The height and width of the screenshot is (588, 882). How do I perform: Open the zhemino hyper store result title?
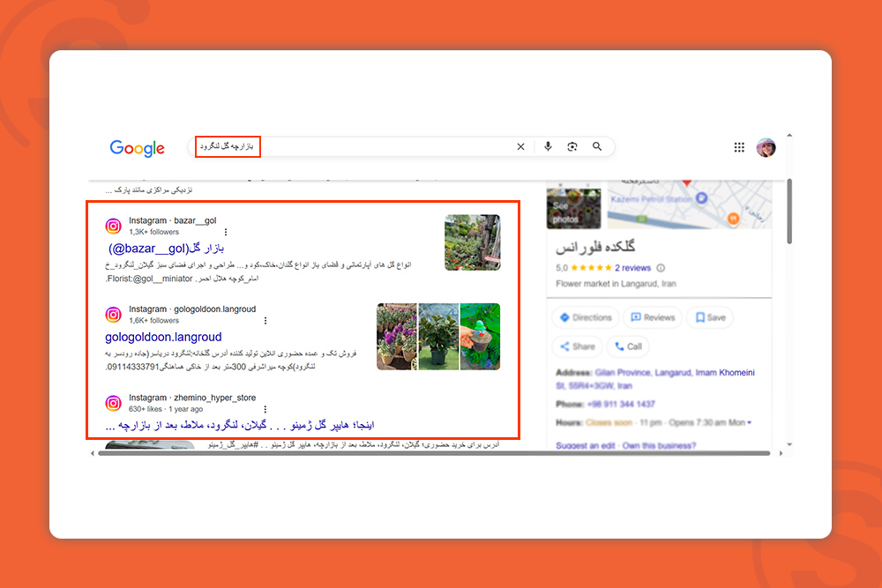[240, 425]
